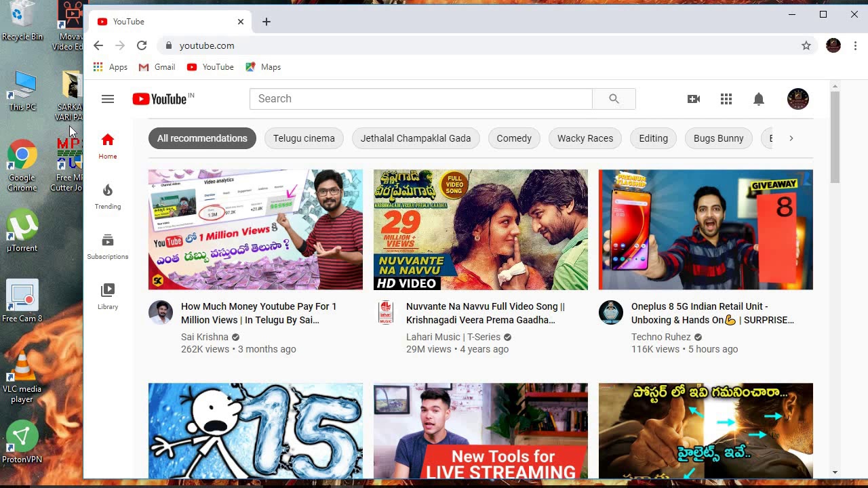The width and height of the screenshot is (868, 488).
Task: Select the VLC media player desktop shortcut
Action: [22, 378]
